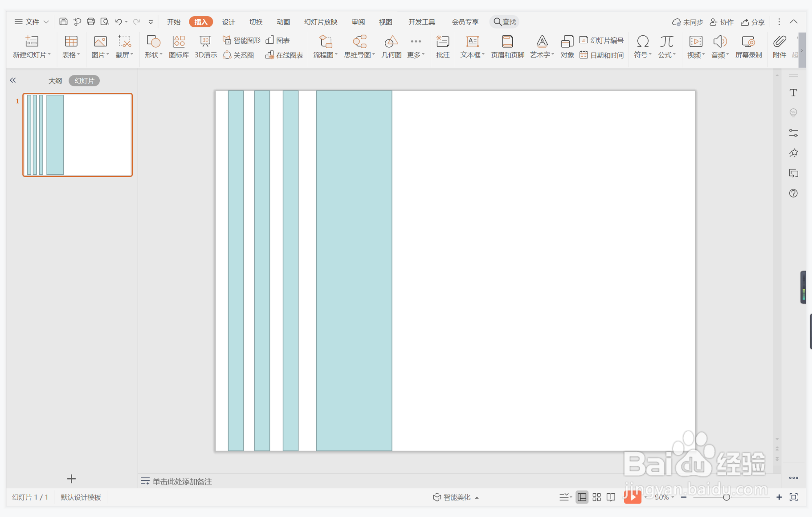Click the 分享 share button
812x517 pixels.
pyautogui.click(x=753, y=22)
